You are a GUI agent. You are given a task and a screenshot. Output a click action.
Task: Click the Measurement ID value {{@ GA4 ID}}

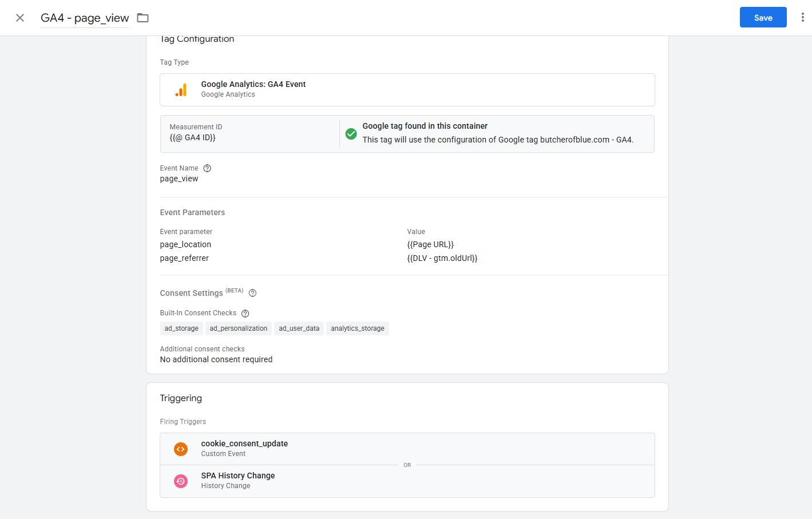pos(192,138)
